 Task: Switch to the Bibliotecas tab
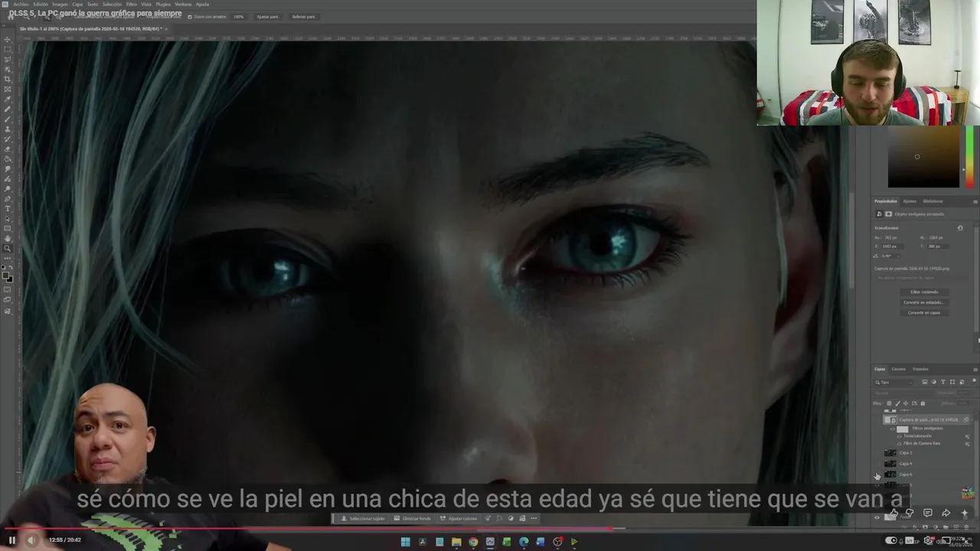[933, 201]
